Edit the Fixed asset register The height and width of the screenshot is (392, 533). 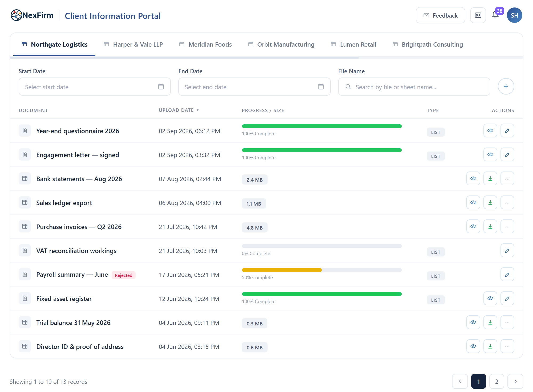click(x=507, y=298)
